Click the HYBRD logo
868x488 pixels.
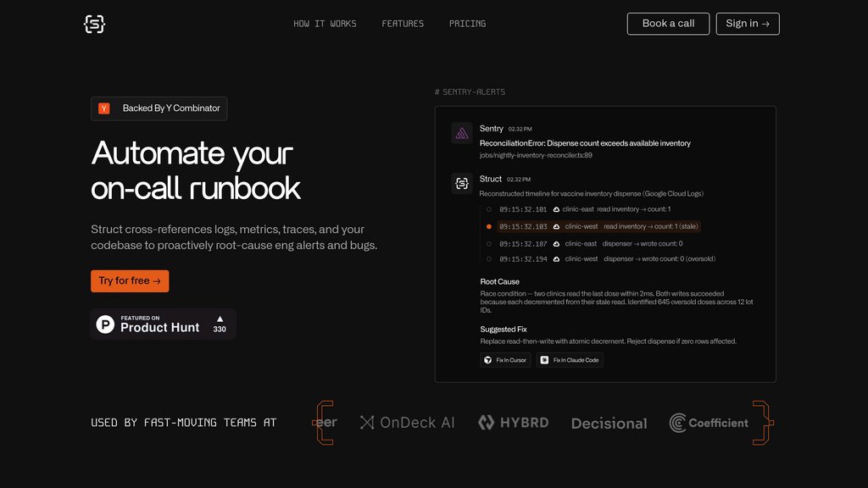[513, 422]
